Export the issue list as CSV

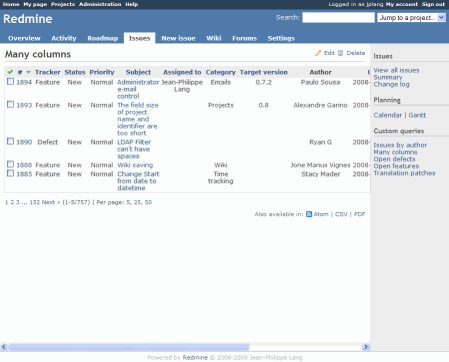pyautogui.click(x=341, y=214)
